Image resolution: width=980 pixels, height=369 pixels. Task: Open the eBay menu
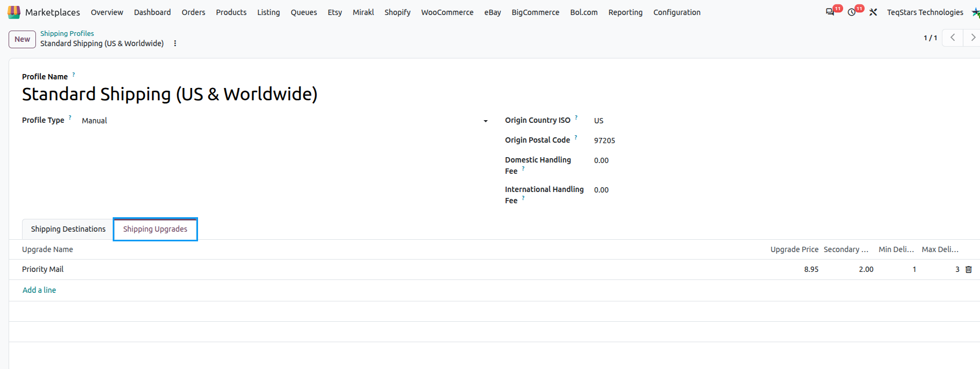point(493,12)
